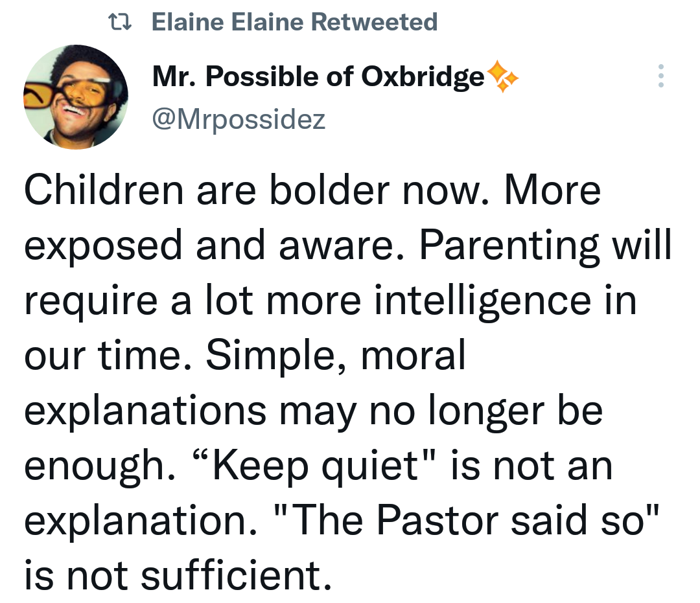Image resolution: width=700 pixels, height=603 pixels.
Task: Click the word Retweeted in header
Action: 374,22
